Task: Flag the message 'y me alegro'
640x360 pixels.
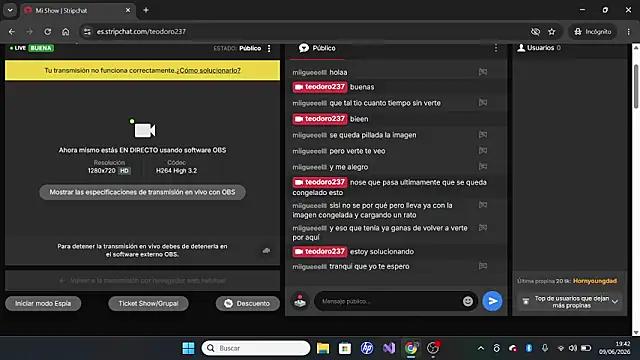Action: click(x=483, y=167)
